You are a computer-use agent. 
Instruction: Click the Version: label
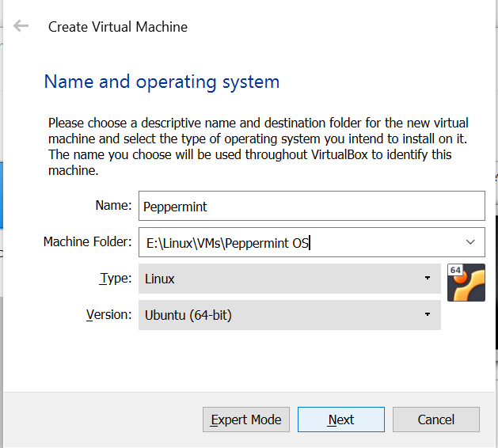(x=108, y=314)
